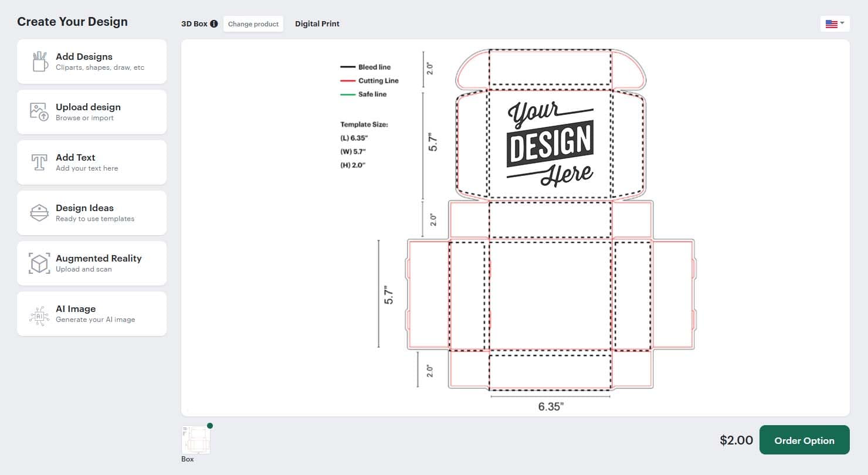Select the Add Text 'T' icon
Viewport: 868px width, 475px height.
point(39,162)
